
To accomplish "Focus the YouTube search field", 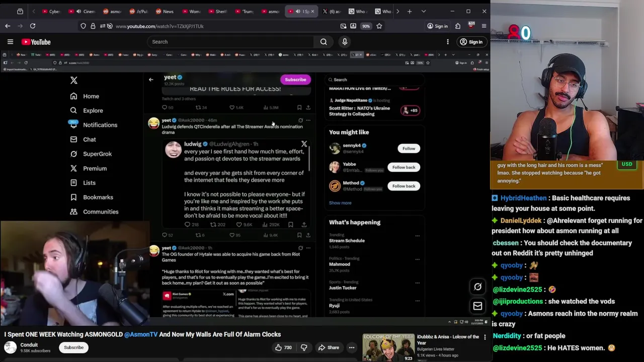I will 231,42.
